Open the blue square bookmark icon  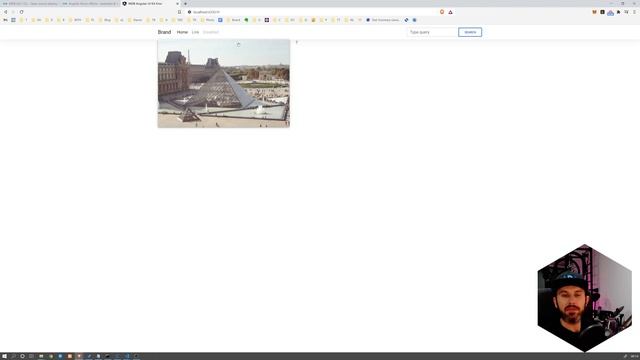[220, 20]
